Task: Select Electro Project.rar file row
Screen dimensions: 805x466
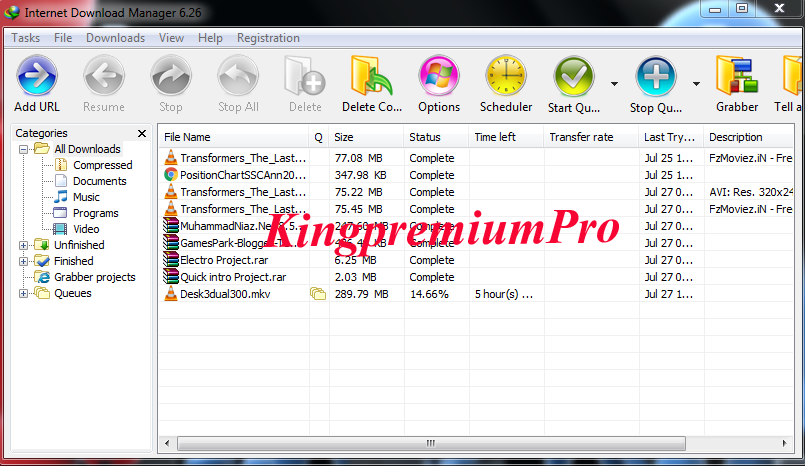Action: pyautogui.click(x=476, y=260)
